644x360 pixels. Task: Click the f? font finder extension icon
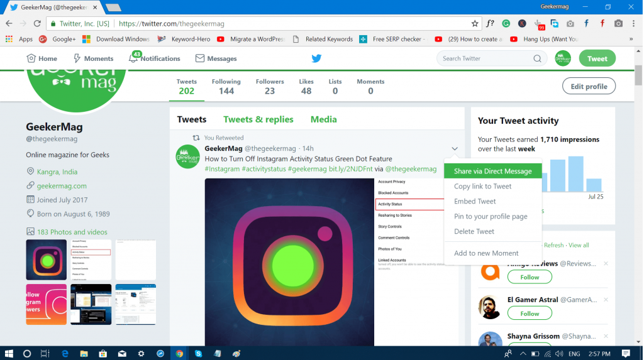[x=490, y=24]
